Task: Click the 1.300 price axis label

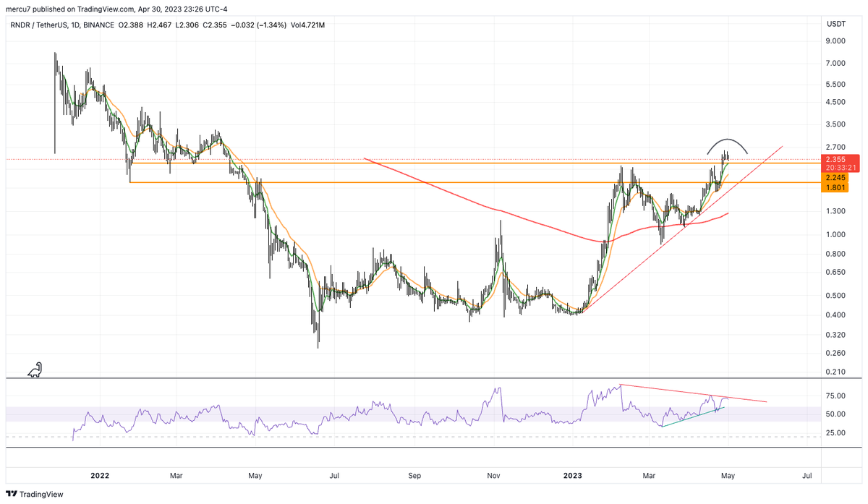Action: [836, 211]
